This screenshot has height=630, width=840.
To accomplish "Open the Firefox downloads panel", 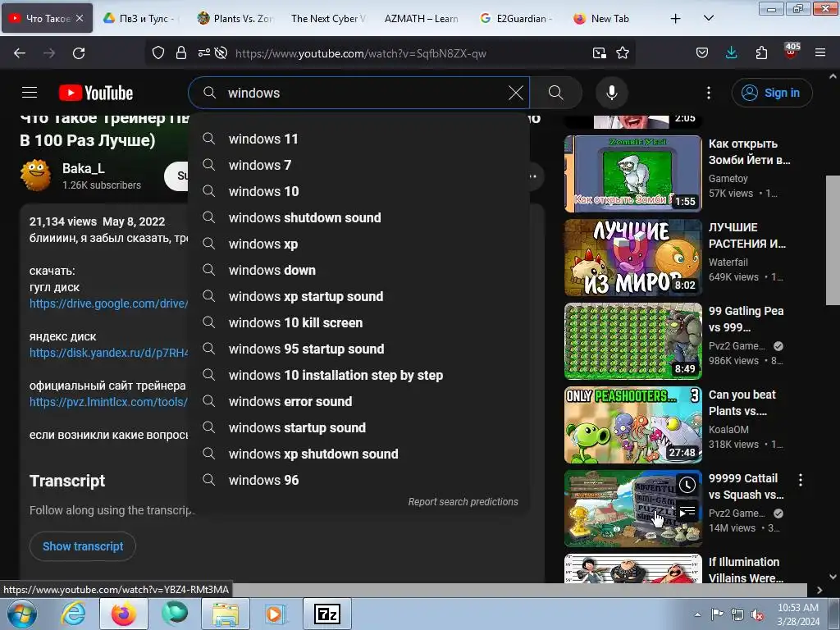I will tap(731, 52).
